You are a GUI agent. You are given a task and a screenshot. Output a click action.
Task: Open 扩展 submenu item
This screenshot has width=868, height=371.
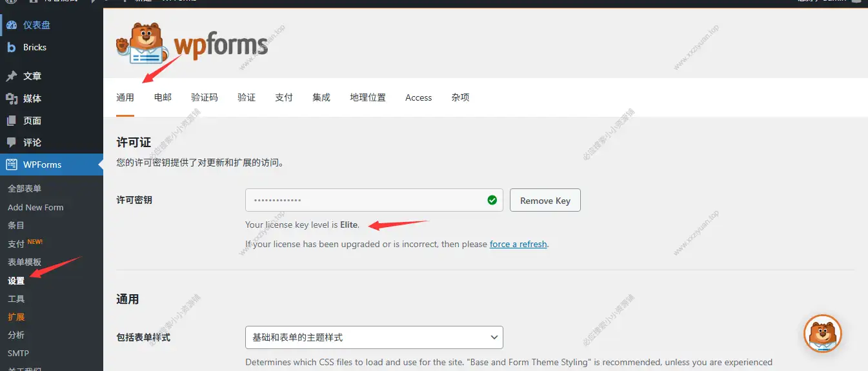[x=16, y=317]
